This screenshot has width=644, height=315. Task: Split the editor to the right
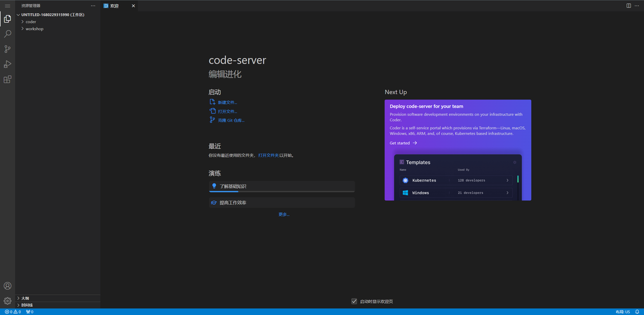(628, 6)
